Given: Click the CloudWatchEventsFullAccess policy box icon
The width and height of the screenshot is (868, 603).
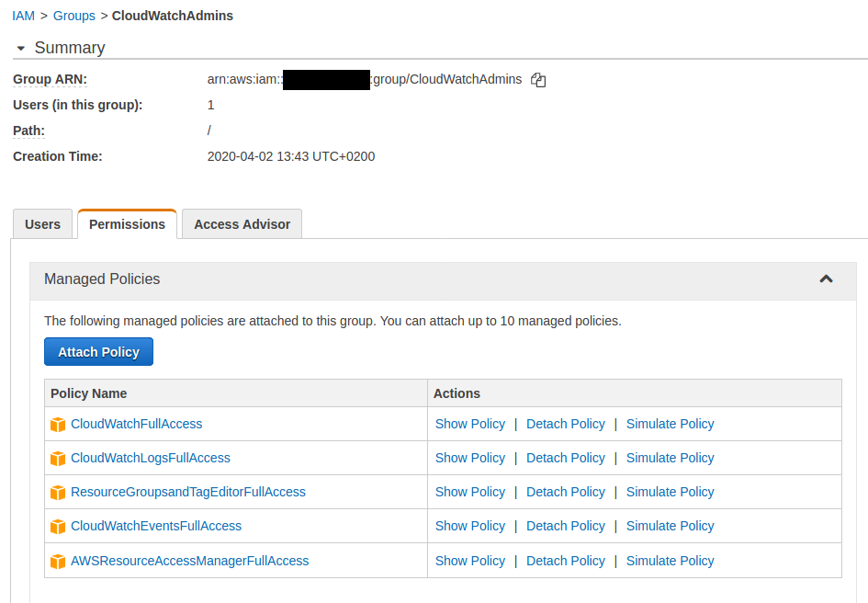Looking at the screenshot, I should tap(58, 527).
